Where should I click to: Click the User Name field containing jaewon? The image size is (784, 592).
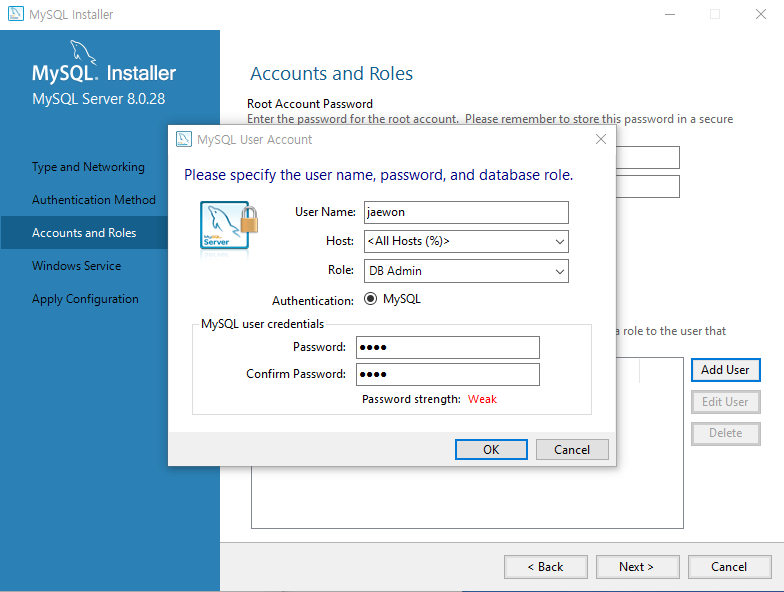tap(466, 212)
